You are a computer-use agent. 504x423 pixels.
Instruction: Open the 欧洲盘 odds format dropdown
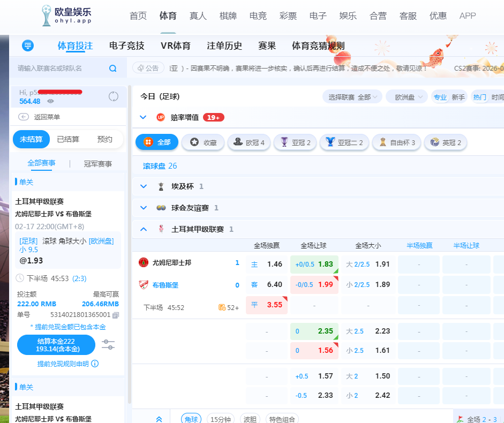pyautogui.click(x=407, y=97)
